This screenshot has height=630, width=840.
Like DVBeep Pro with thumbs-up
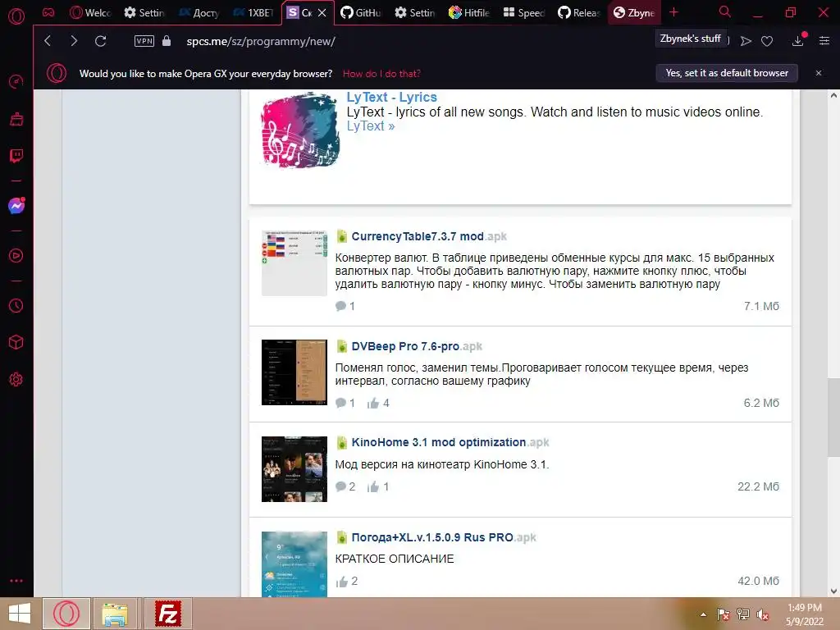point(373,403)
